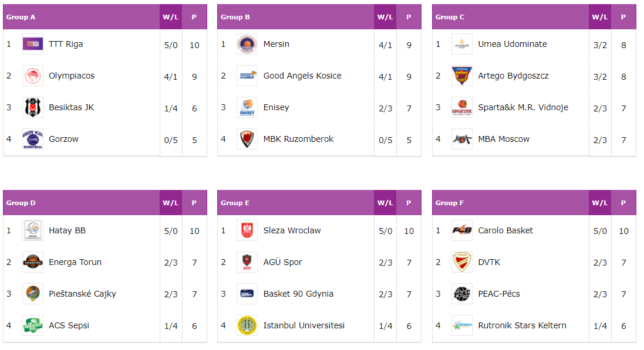Click the W/L column header in Group C
644x350 pixels.
coord(599,17)
